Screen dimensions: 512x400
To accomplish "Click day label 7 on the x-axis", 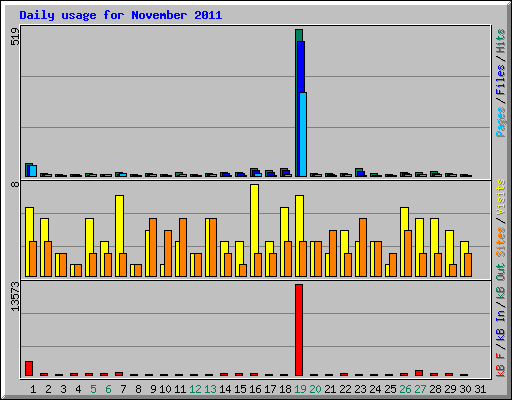I will pyautogui.click(x=123, y=389).
